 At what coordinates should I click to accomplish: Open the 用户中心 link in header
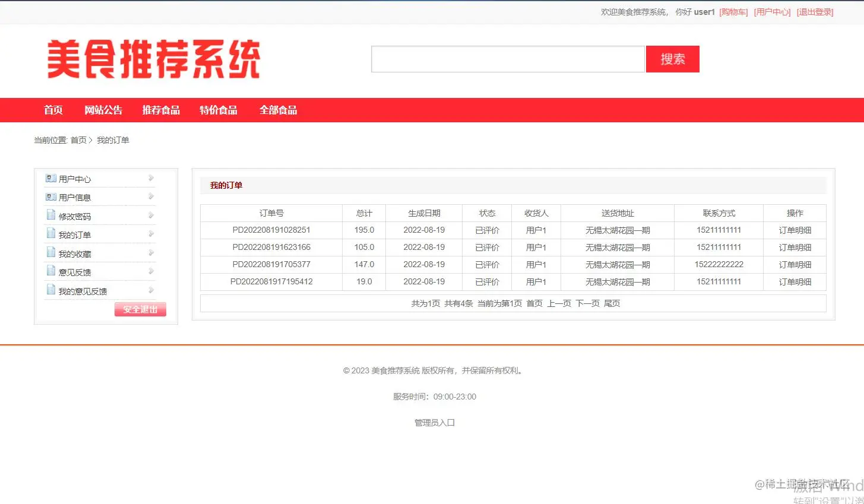772,12
